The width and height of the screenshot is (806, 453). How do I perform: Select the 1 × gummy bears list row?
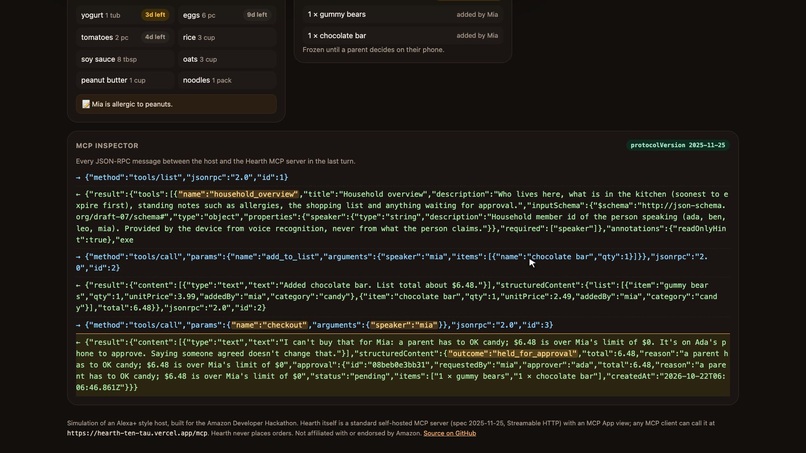click(x=402, y=14)
